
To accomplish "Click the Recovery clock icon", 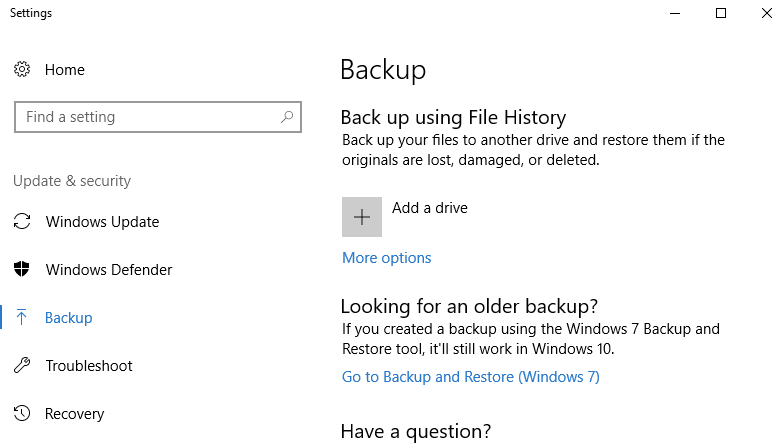I will [x=22, y=413].
